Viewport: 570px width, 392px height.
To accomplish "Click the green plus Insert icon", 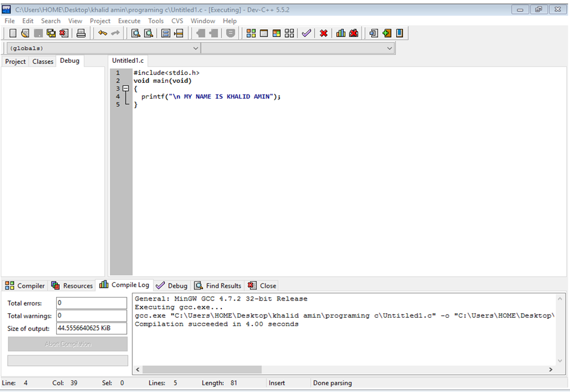I will click(x=387, y=34).
